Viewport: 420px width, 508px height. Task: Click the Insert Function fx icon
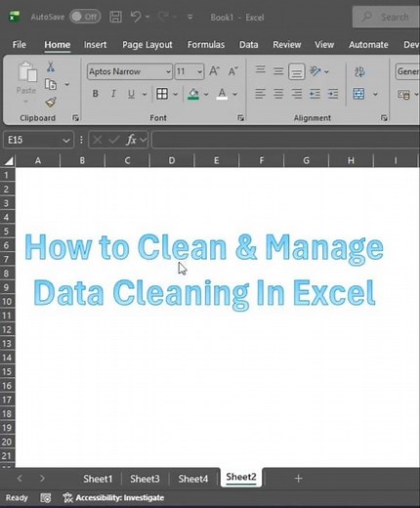coord(131,140)
